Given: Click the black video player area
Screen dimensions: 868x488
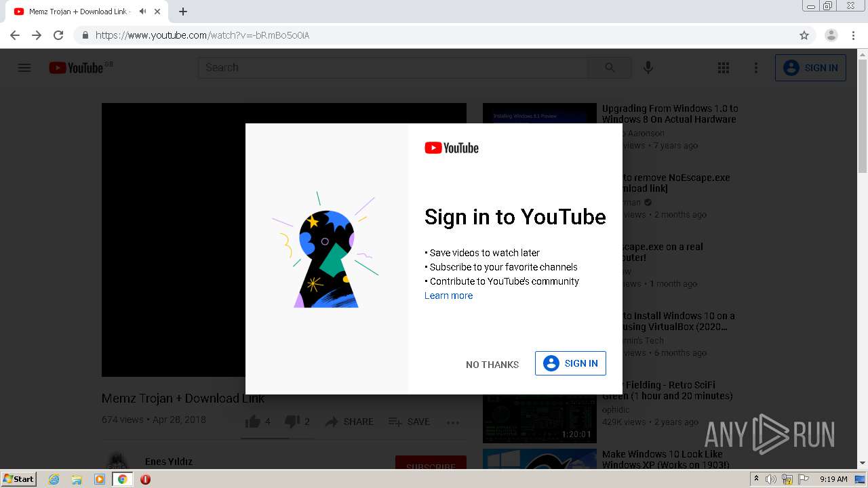Looking at the screenshot, I should (x=174, y=240).
